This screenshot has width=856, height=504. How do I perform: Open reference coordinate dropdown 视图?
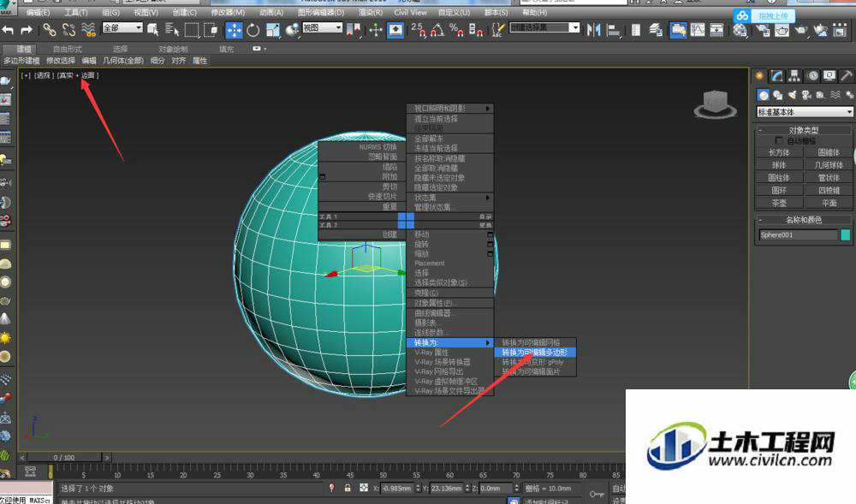[x=323, y=27]
